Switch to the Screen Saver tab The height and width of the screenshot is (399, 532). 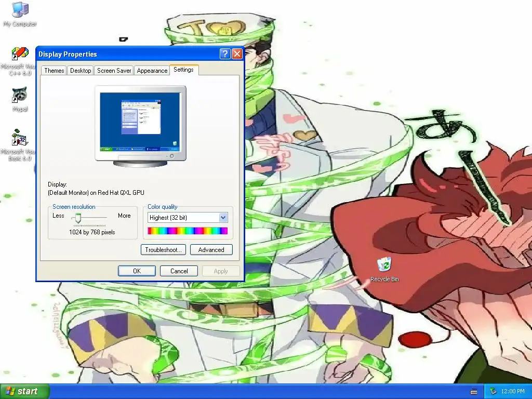tap(114, 71)
